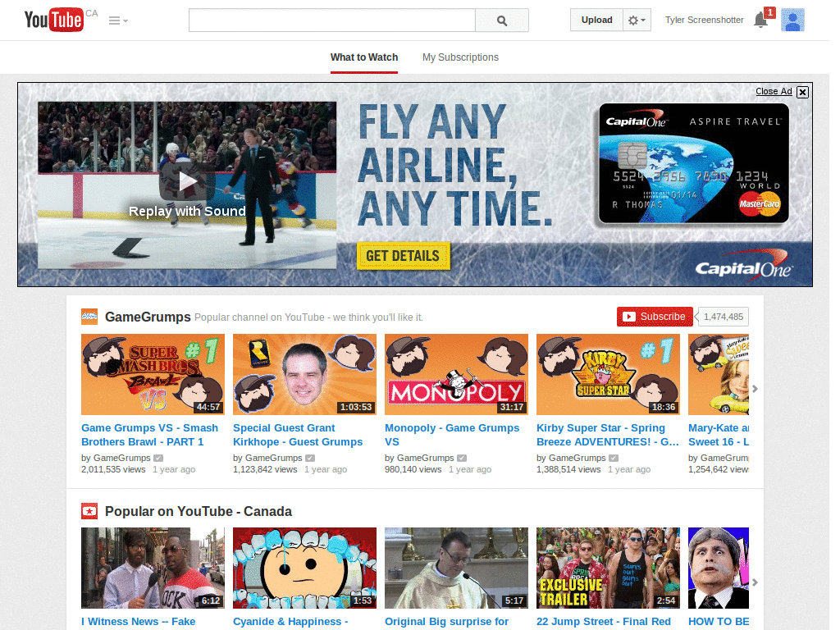Click the GameGrumps channel avatar icon
The height and width of the screenshot is (630, 840).
89,317
